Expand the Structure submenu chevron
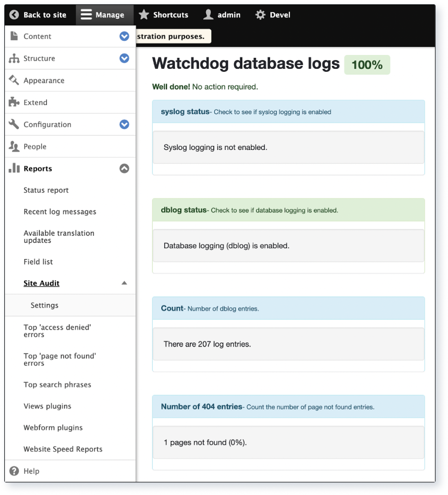Screen dimensions: 448x495 point(124,58)
